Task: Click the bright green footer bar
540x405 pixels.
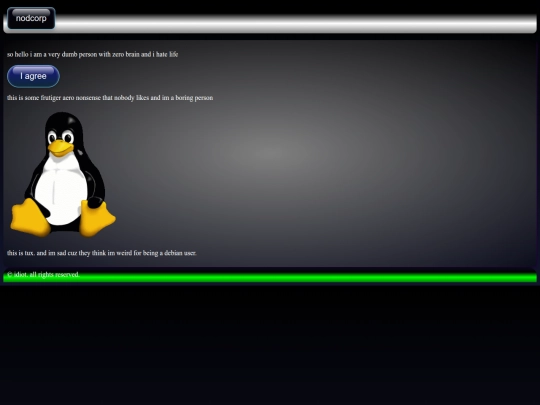Action: tap(270, 278)
